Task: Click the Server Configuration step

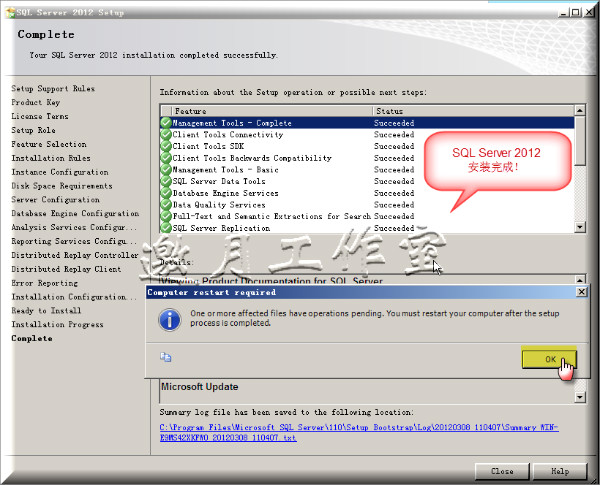Action: click(55, 199)
